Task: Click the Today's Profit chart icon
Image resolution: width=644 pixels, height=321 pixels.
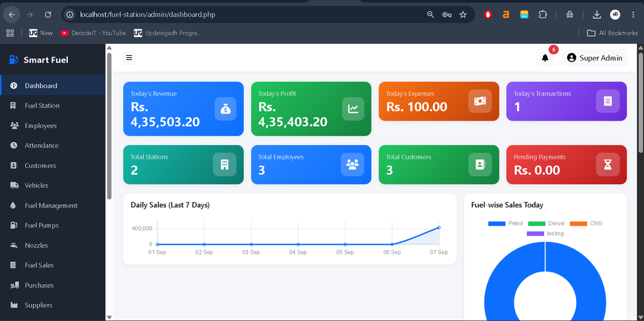Action: tap(353, 109)
